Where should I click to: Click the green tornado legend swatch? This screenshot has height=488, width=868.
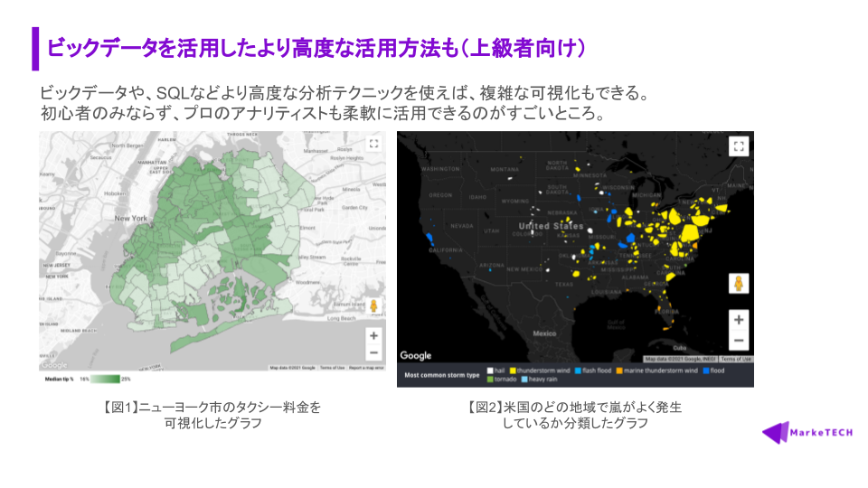[490, 380]
